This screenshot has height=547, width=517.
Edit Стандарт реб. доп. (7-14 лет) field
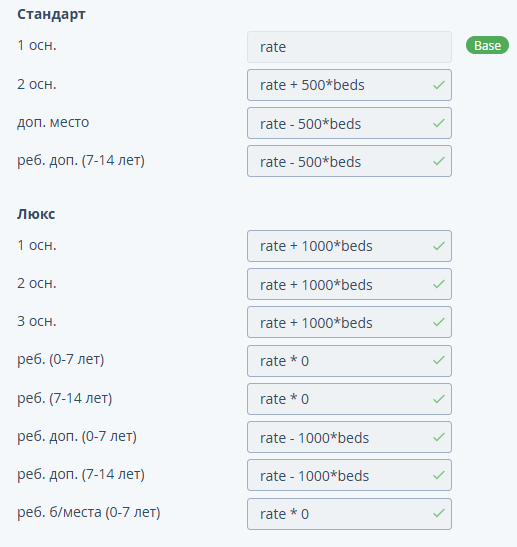pos(349,161)
